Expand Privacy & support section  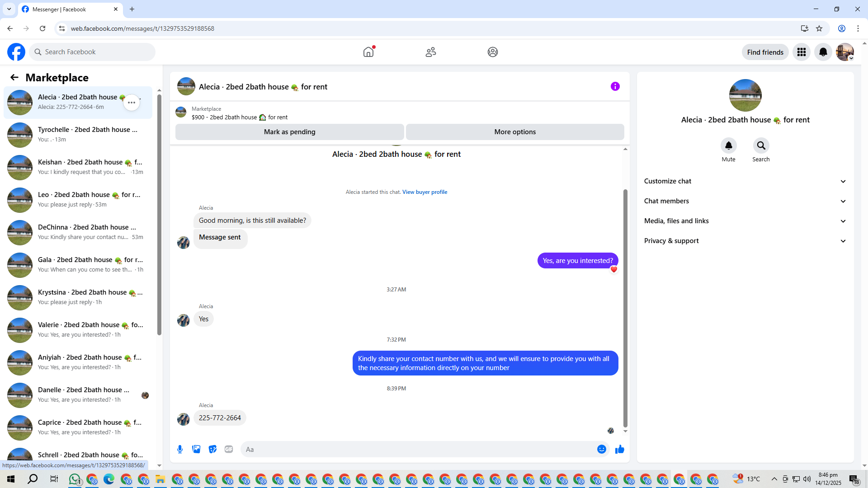(745, 241)
